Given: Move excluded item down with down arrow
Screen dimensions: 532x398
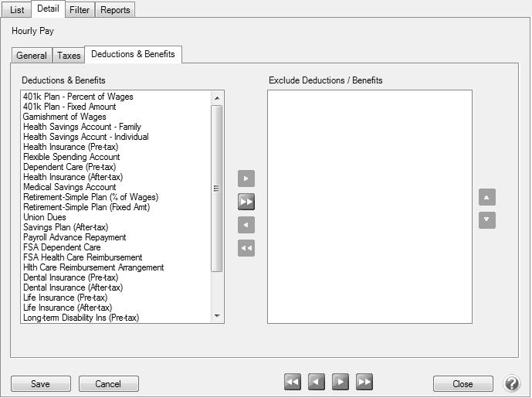Looking at the screenshot, I should (x=486, y=220).
